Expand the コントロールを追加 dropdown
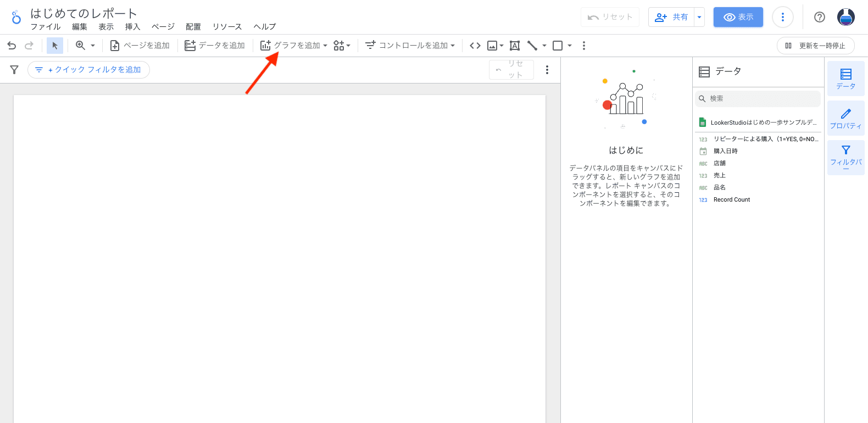The image size is (868, 423). (x=410, y=46)
